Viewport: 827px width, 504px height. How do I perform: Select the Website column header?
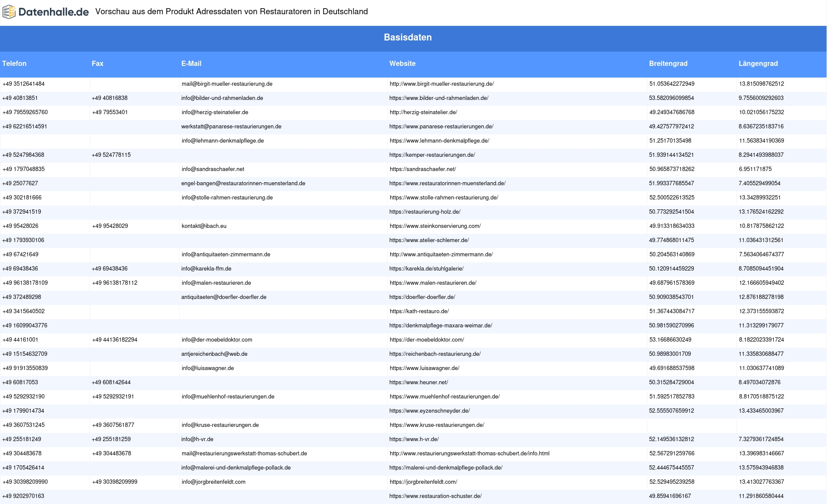[402, 64]
